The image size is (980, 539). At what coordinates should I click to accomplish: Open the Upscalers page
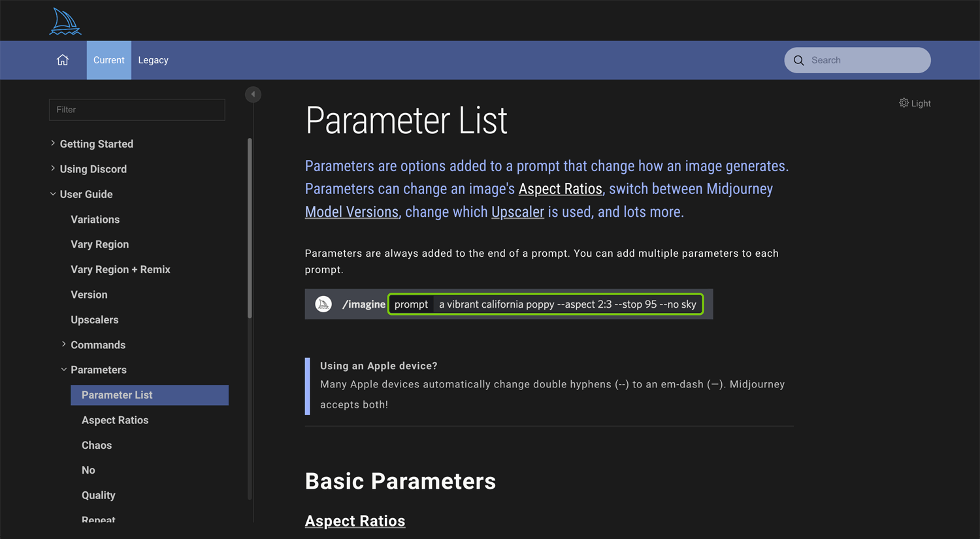point(95,320)
